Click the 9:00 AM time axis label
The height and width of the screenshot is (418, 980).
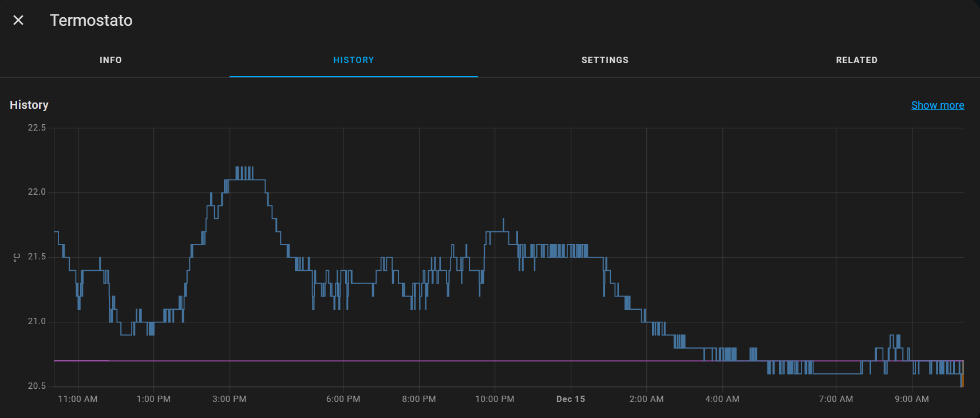point(912,399)
